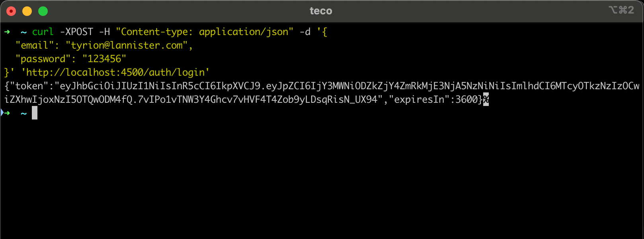The width and height of the screenshot is (644, 239).
Task: Click the Content-type: application/json header string
Action: [x=205, y=32]
